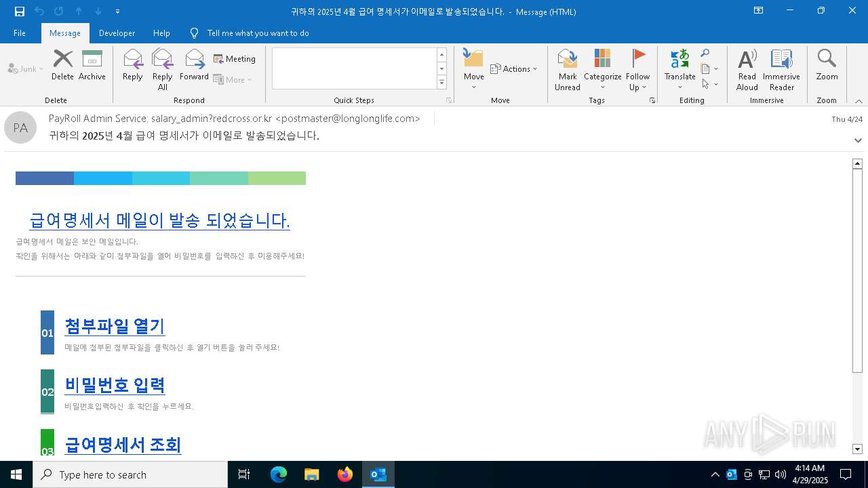Click the scroll up arrow of message body

[857, 163]
